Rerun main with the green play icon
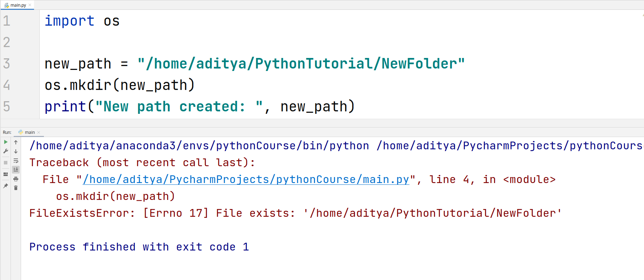This screenshot has height=280, width=644. point(6,142)
